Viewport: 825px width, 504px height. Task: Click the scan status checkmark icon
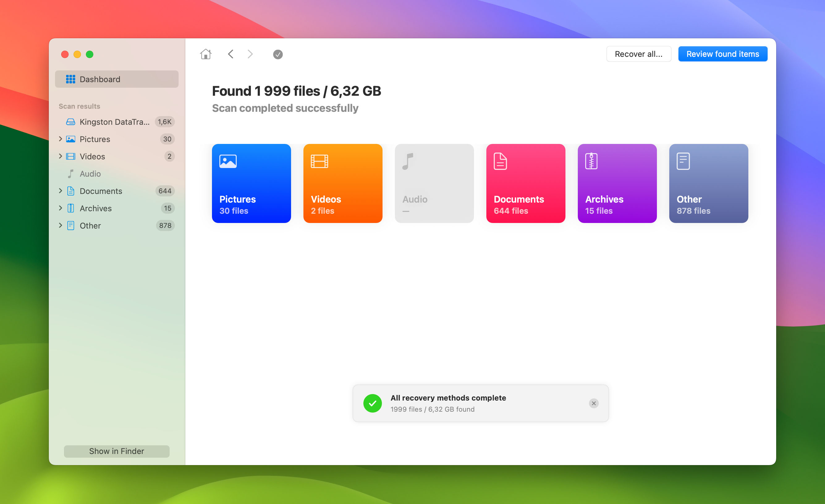[x=277, y=54]
